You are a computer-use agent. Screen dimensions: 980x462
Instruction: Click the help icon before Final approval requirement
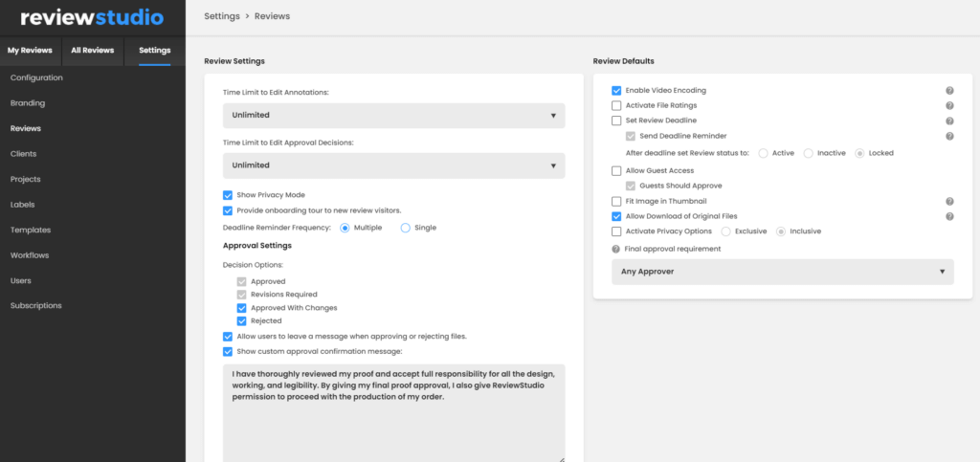[x=615, y=249]
